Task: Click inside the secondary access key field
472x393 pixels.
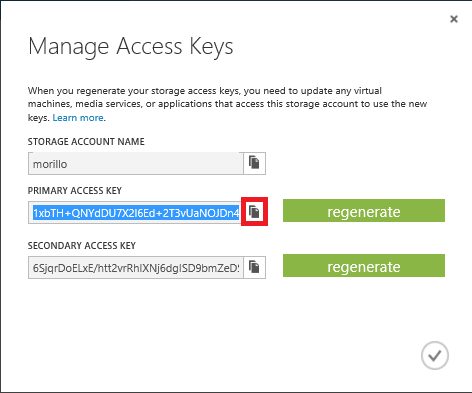Action: [x=136, y=267]
